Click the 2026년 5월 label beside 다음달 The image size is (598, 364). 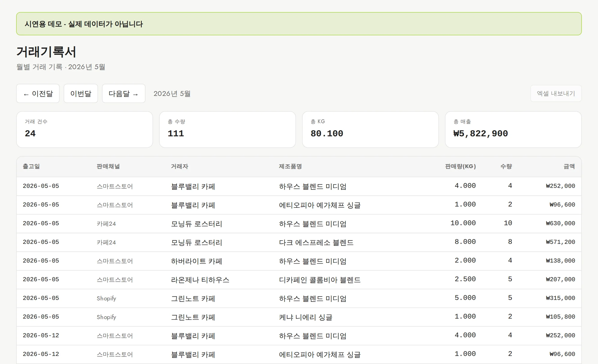(172, 94)
